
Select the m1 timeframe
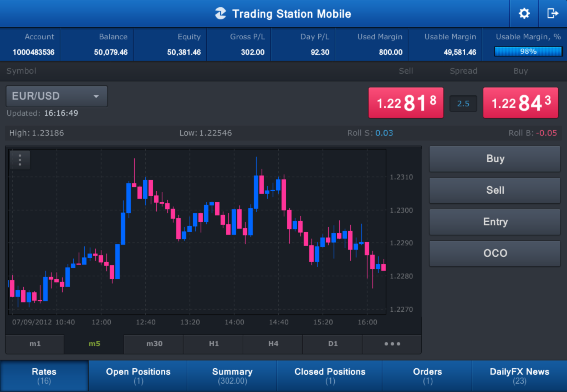35,344
